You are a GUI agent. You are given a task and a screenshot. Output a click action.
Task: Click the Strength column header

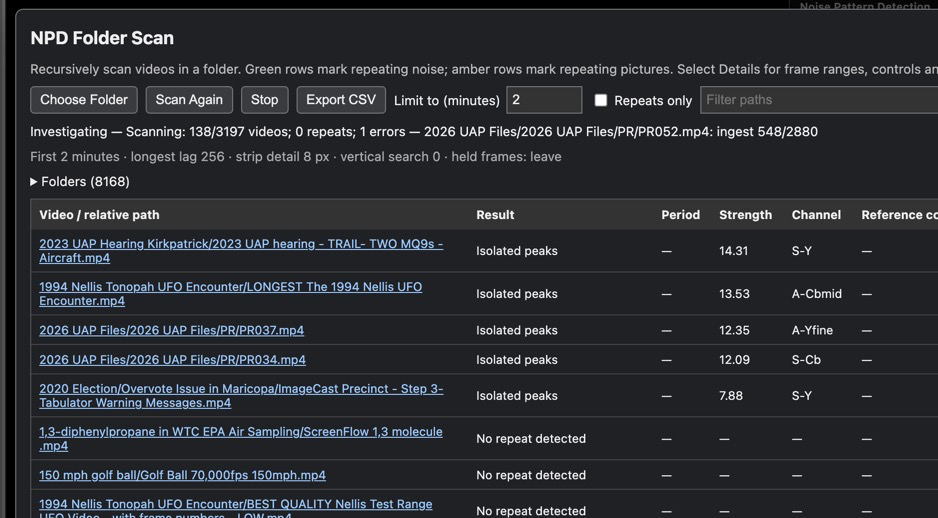point(745,215)
